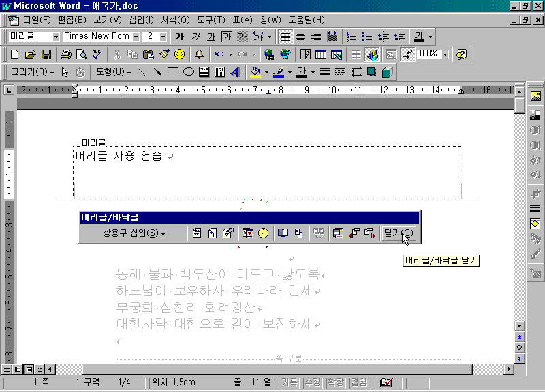
Task: Click the bell icon in the standard toolbar
Action: tap(199, 54)
